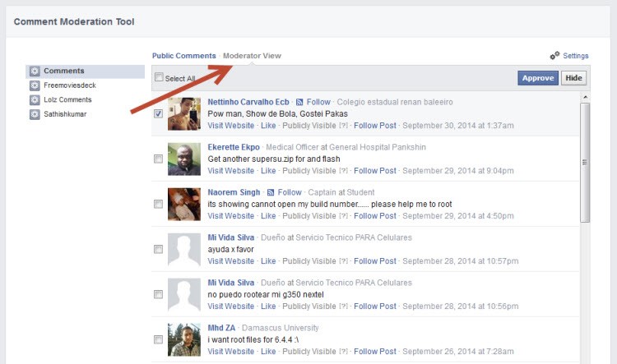617x364 pixels.
Task: Open the Settings link
Action: (576, 56)
